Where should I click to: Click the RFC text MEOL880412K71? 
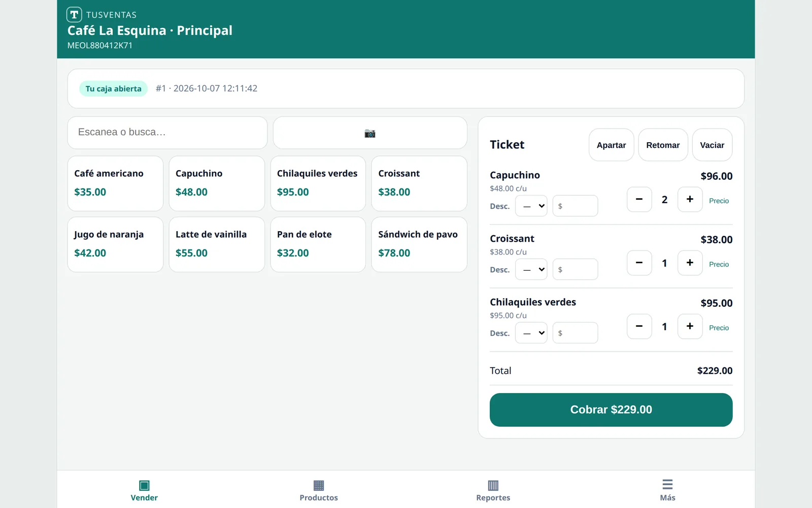pos(100,45)
